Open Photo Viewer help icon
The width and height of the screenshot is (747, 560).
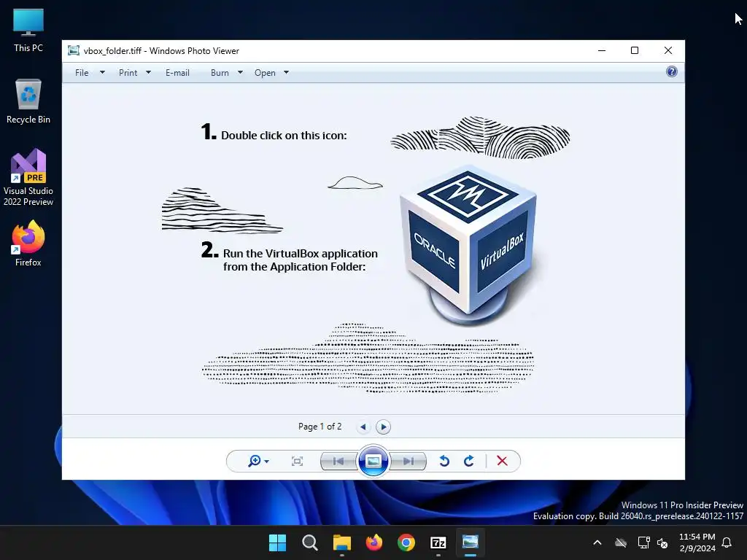[672, 72]
